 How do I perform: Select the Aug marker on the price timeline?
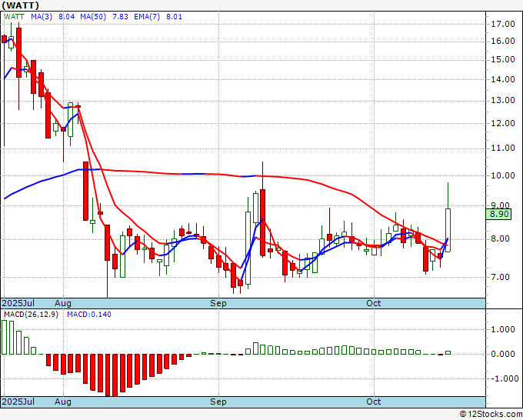pos(63,303)
